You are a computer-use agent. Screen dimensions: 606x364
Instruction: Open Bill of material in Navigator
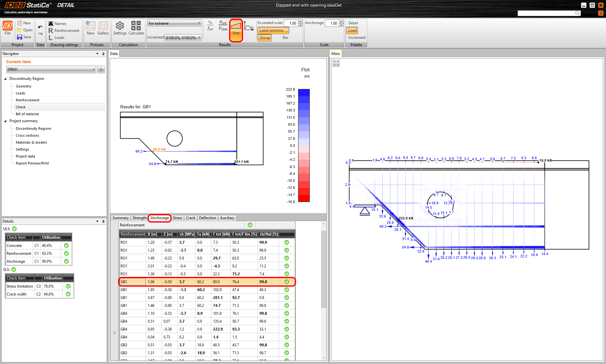tap(27, 114)
